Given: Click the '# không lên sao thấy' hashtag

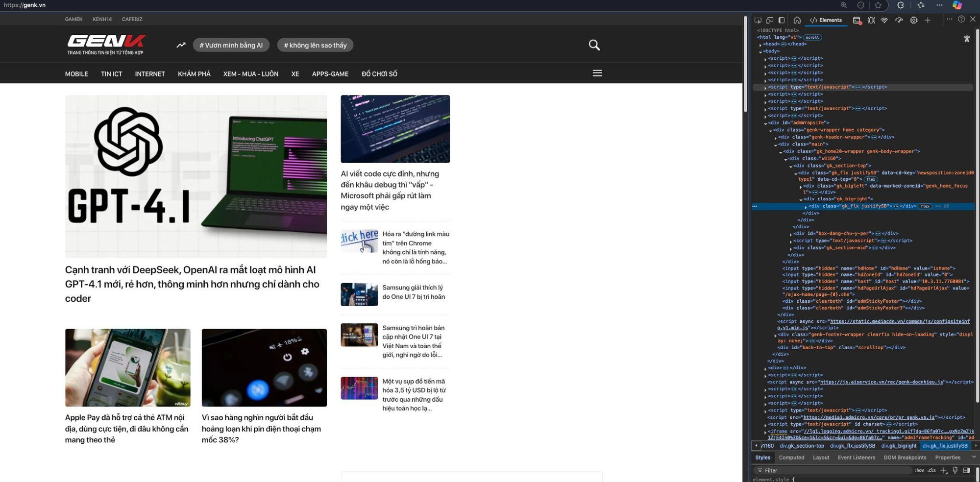Looking at the screenshot, I should tap(315, 45).
